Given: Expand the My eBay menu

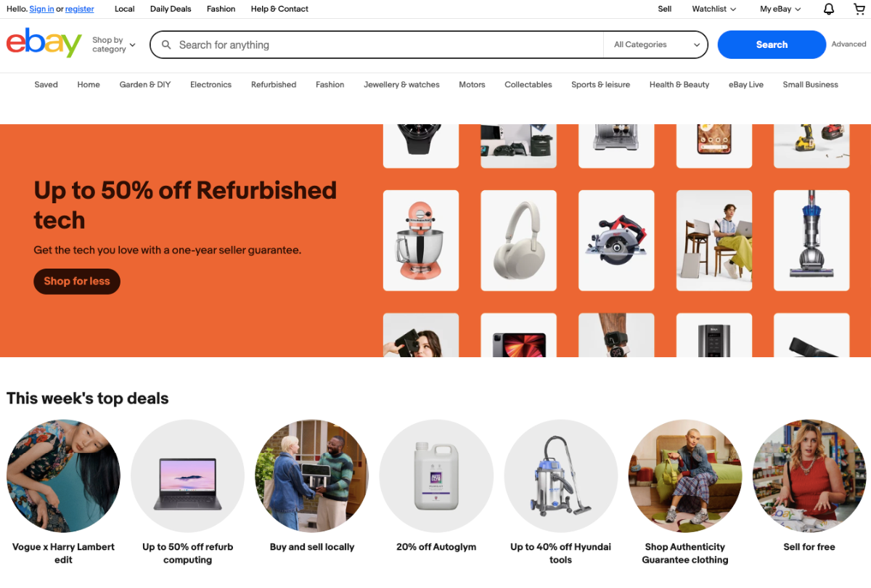Looking at the screenshot, I should click(x=780, y=9).
